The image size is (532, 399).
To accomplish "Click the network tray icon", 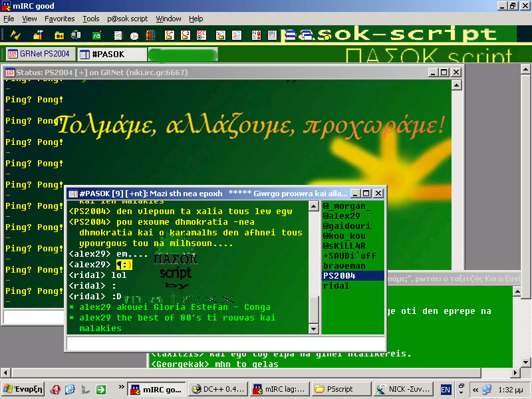I will 487,390.
